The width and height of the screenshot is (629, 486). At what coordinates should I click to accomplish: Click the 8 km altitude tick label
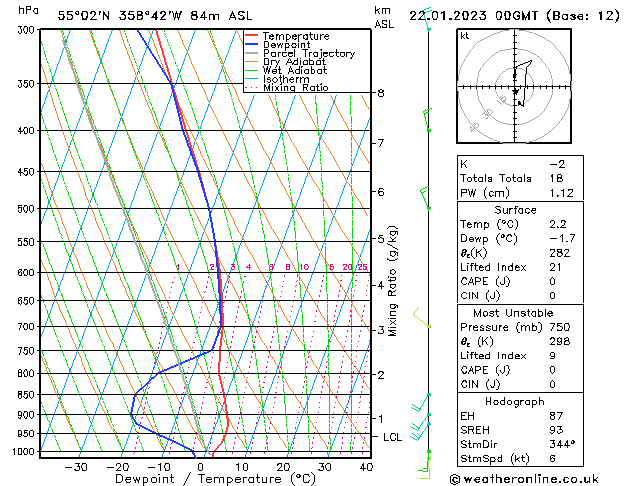(381, 93)
